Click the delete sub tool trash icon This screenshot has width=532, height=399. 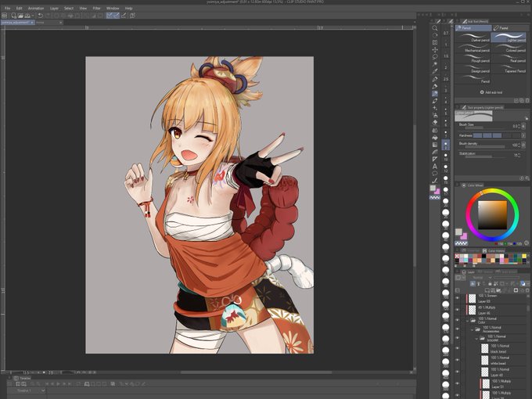click(x=527, y=100)
